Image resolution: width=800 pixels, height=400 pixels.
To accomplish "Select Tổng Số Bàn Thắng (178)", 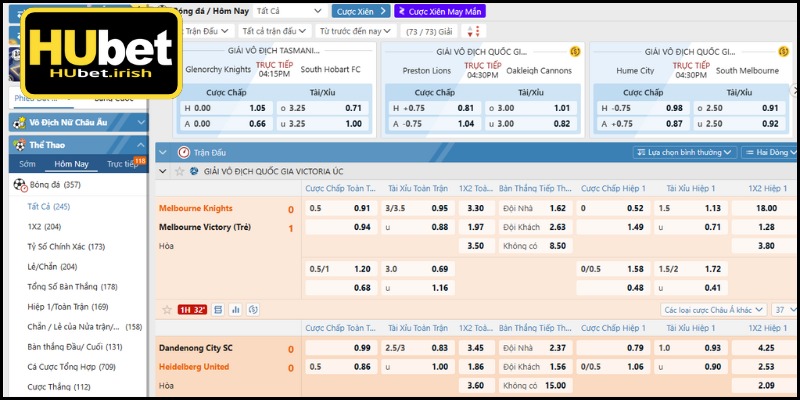I will coord(72,287).
